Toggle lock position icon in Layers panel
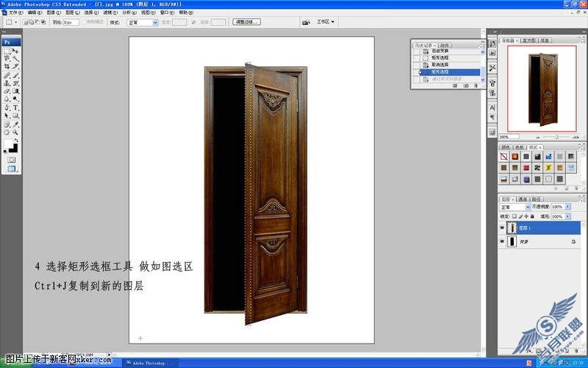The image size is (588, 368). pos(526,216)
